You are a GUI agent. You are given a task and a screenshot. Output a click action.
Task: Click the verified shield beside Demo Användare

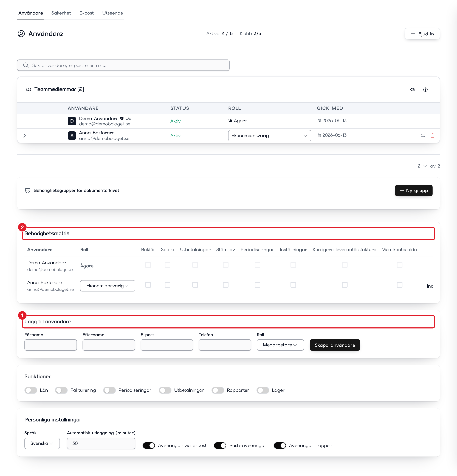(122, 118)
